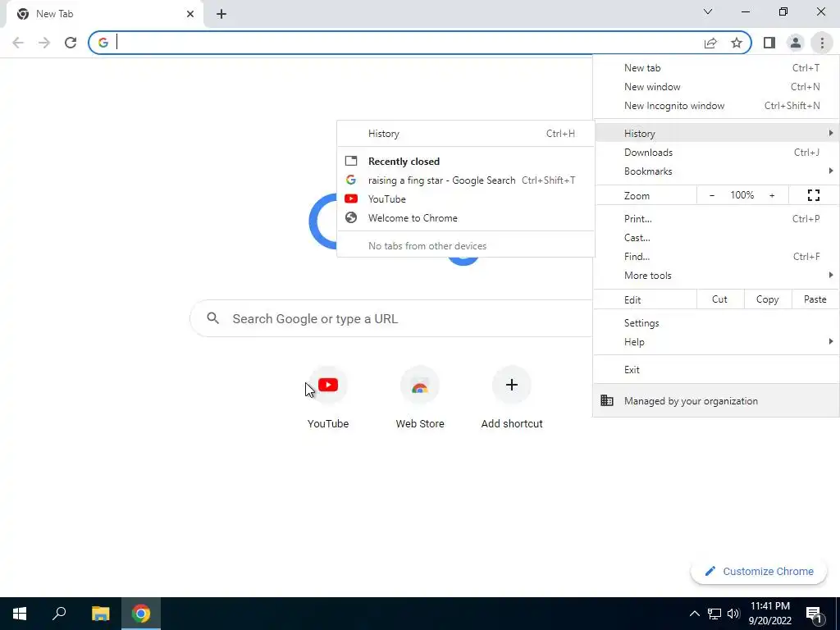Open tab search chevron in title bar
This screenshot has width=840, height=630.
coord(708,11)
